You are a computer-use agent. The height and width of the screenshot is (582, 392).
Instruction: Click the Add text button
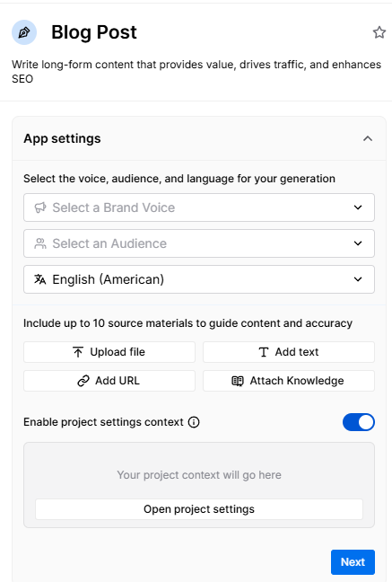289,352
